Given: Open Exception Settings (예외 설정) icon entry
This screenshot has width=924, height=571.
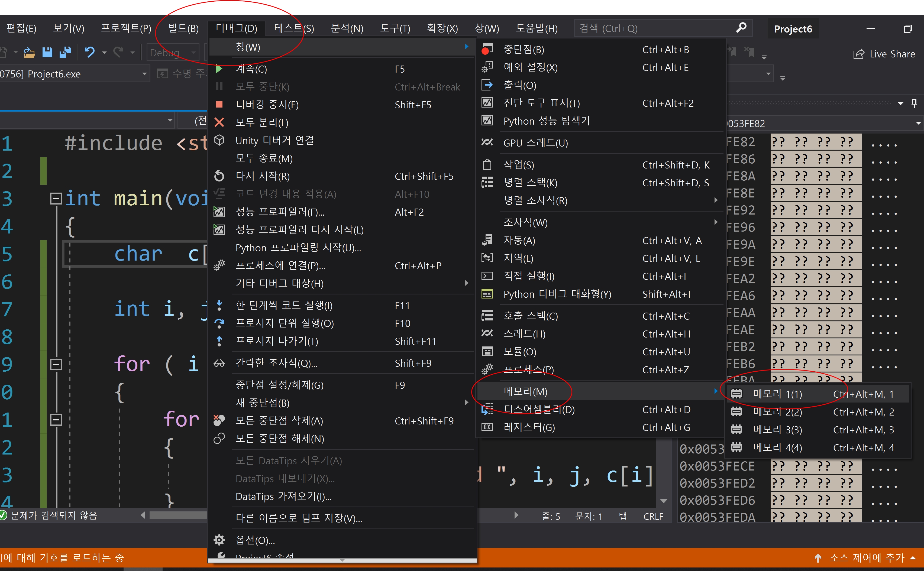Looking at the screenshot, I should [487, 67].
